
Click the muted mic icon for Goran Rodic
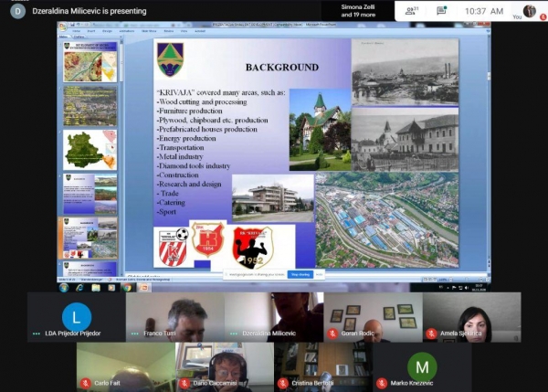pos(332,334)
